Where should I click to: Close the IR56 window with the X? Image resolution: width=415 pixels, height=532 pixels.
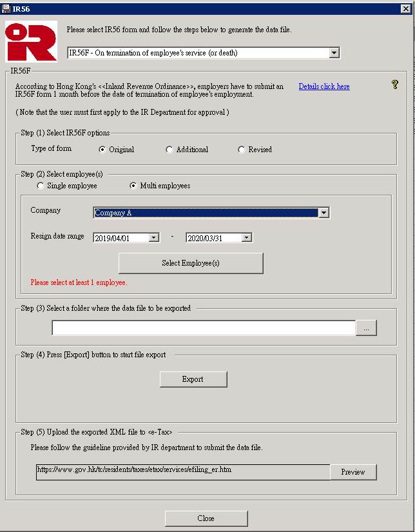pyautogui.click(x=405, y=9)
